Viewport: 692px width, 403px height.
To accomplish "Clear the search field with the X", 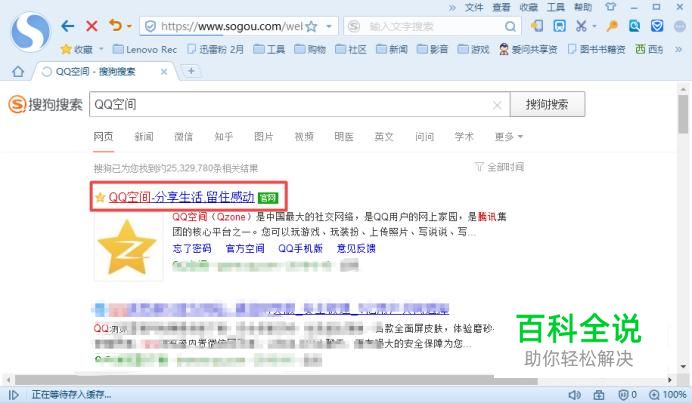I will coord(497,105).
